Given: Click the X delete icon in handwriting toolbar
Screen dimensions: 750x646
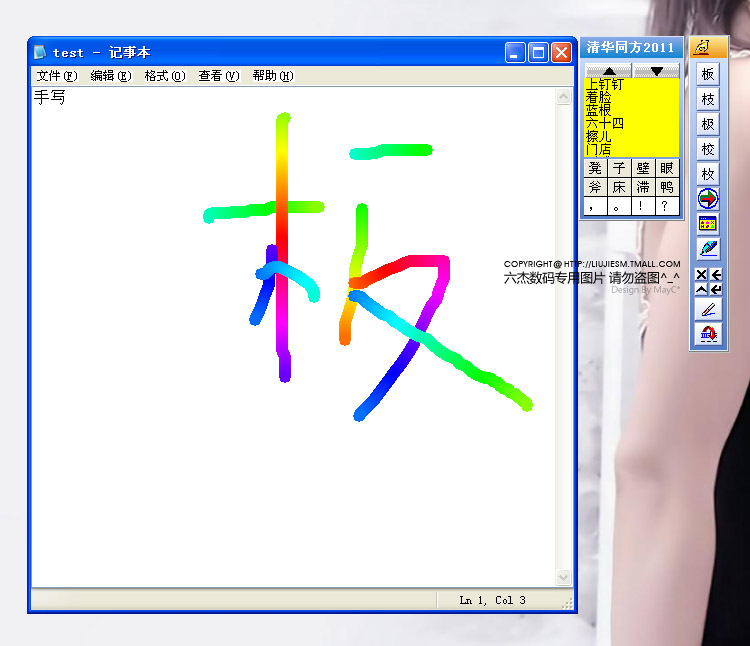Looking at the screenshot, I should (x=701, y=274).
